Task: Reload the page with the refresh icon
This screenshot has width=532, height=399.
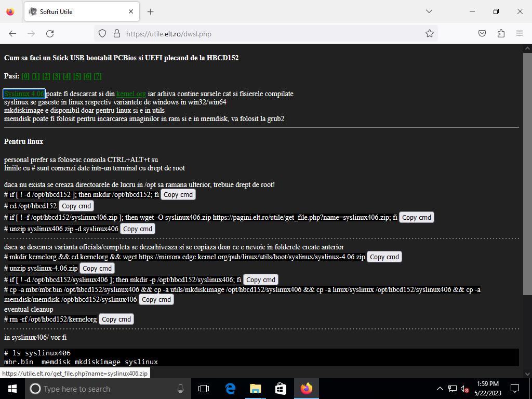Action: pos(50,33)
